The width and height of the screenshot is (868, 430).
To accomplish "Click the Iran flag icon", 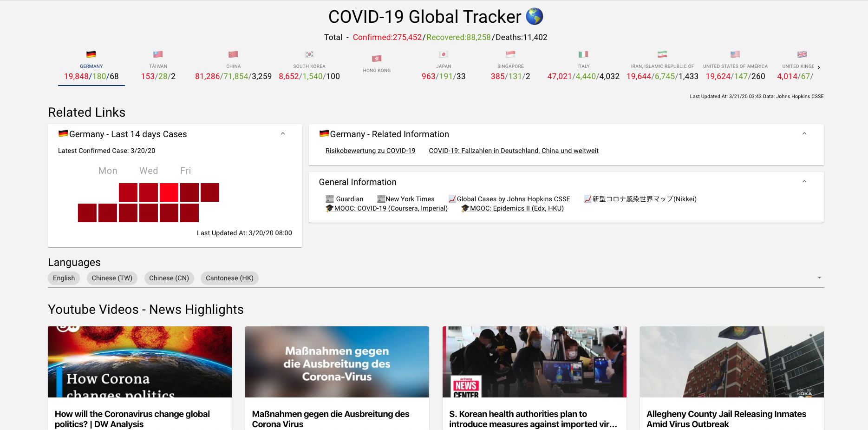I will pos(662,54).
